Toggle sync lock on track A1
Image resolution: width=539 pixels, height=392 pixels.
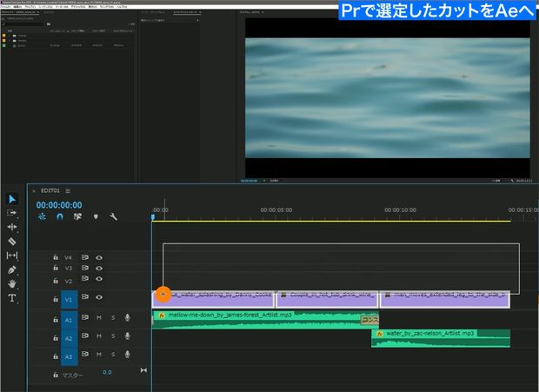(x=85, y=317)
